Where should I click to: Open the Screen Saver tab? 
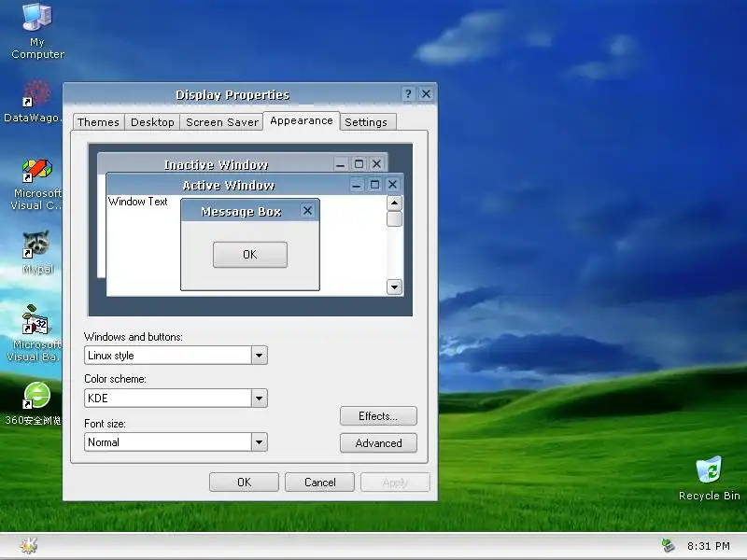click(x=222, y=122)
